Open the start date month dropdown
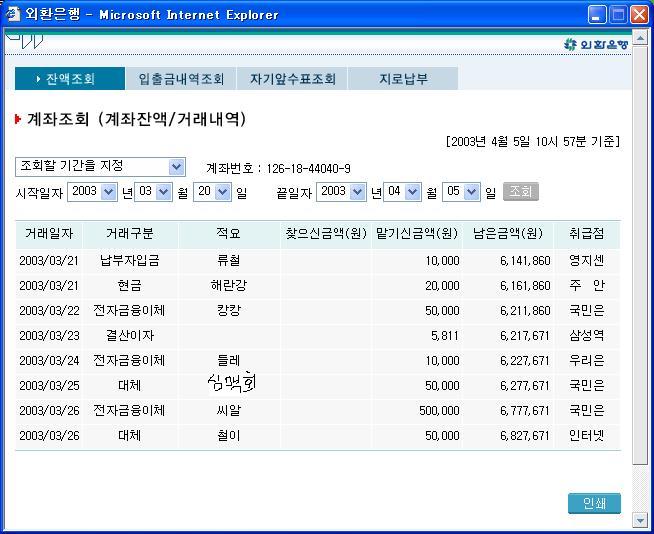The height and width of the screenshot is (534, 654). (x=165, y=191)
